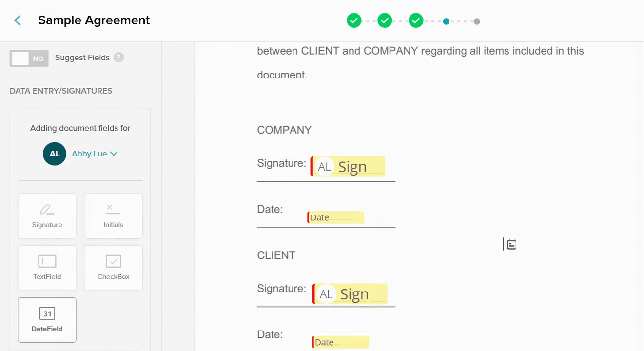
Task: Click the CLIENT Date field placeholder
Action: pos(340,342)
